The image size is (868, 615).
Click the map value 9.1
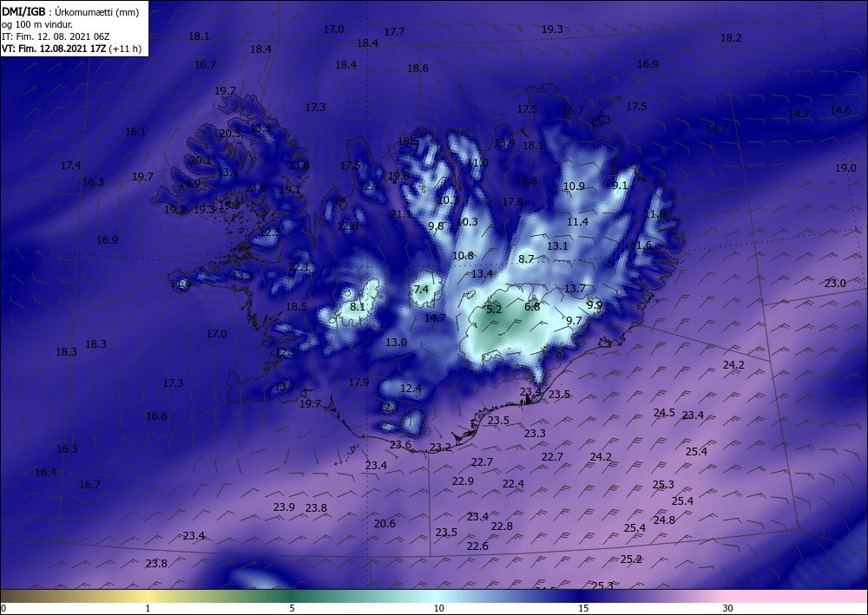pyautogui.click(x=620, y=186)
